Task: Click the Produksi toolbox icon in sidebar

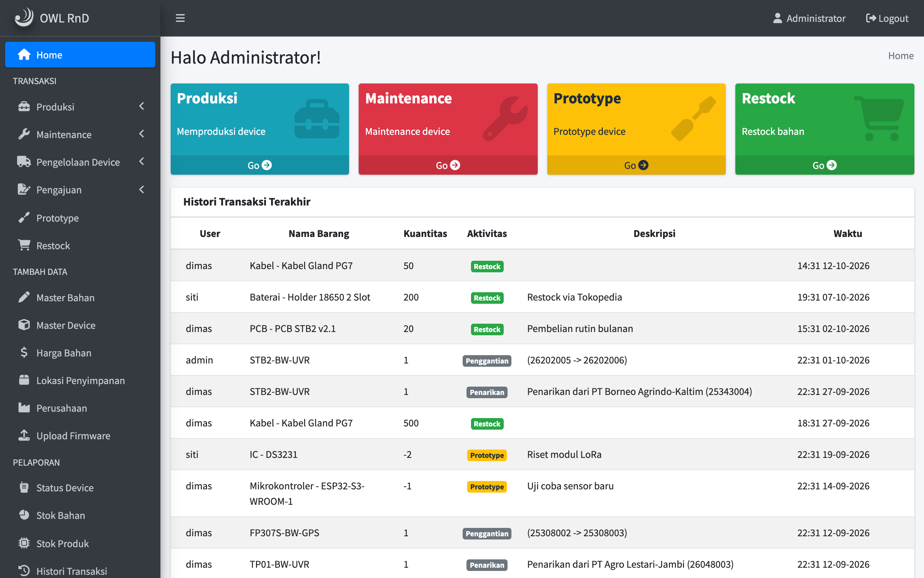Action: (x=24, y=107)
